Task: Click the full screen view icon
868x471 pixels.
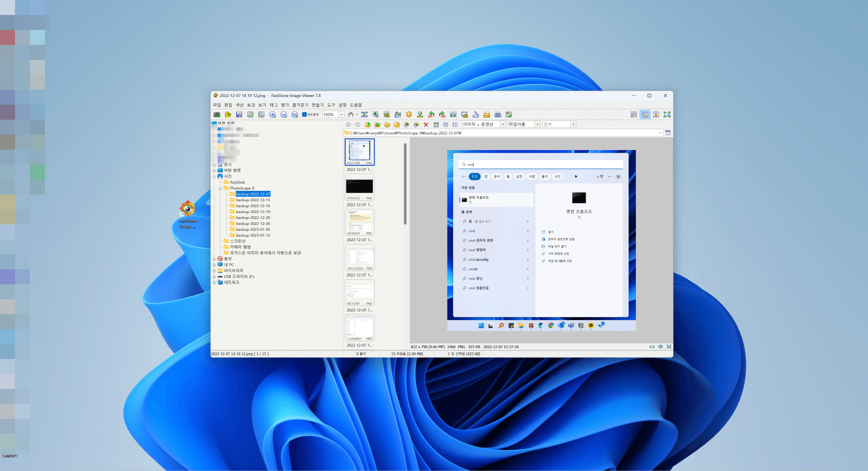Action: pyautogui.click(x=667, y=115)
